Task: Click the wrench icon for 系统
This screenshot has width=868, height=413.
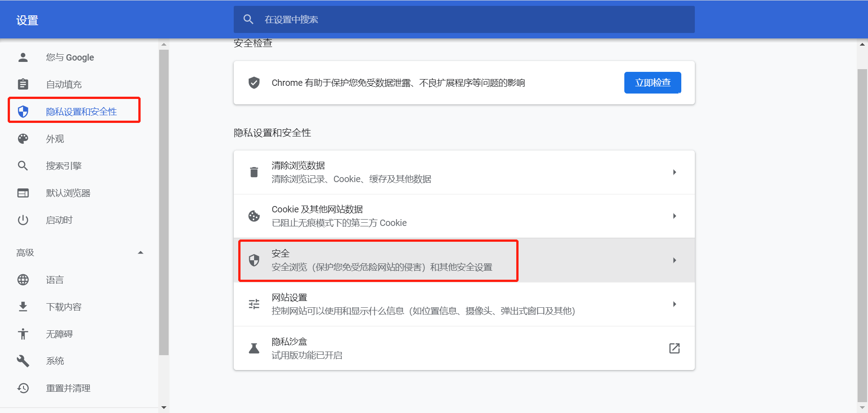Action: tap(23, 361)
